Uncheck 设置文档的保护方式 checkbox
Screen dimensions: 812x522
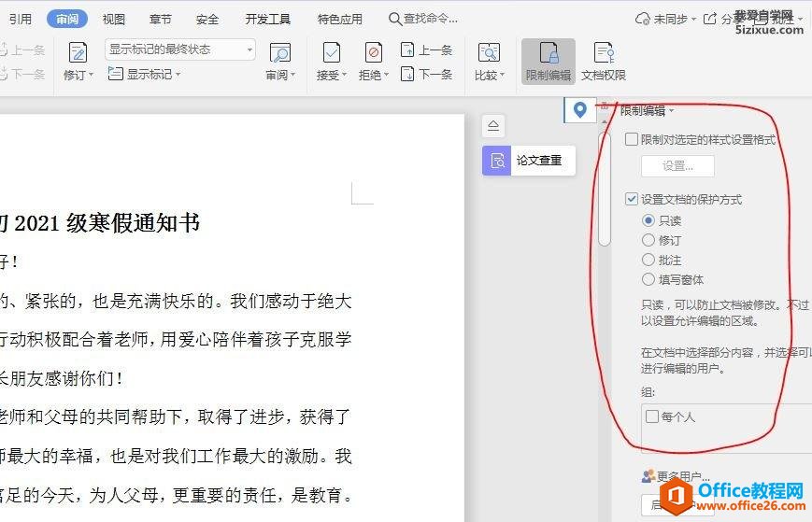click(x=632, y=199)
